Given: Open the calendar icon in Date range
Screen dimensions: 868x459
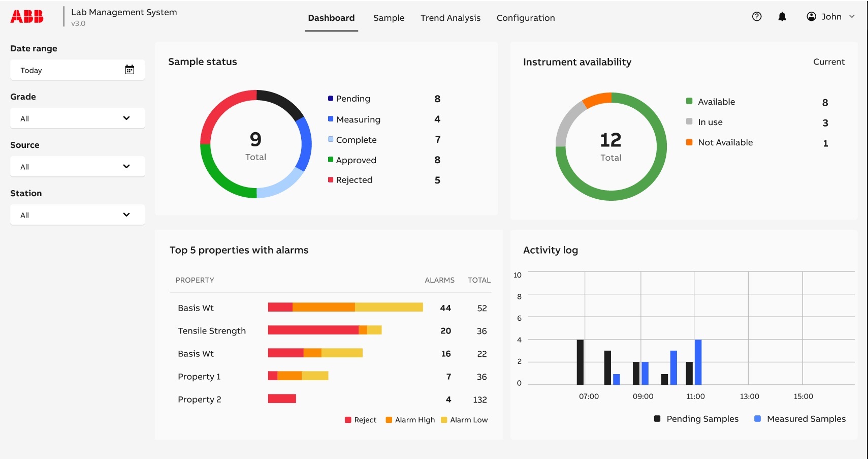Looking at the screenshot, I should (130, 70).
